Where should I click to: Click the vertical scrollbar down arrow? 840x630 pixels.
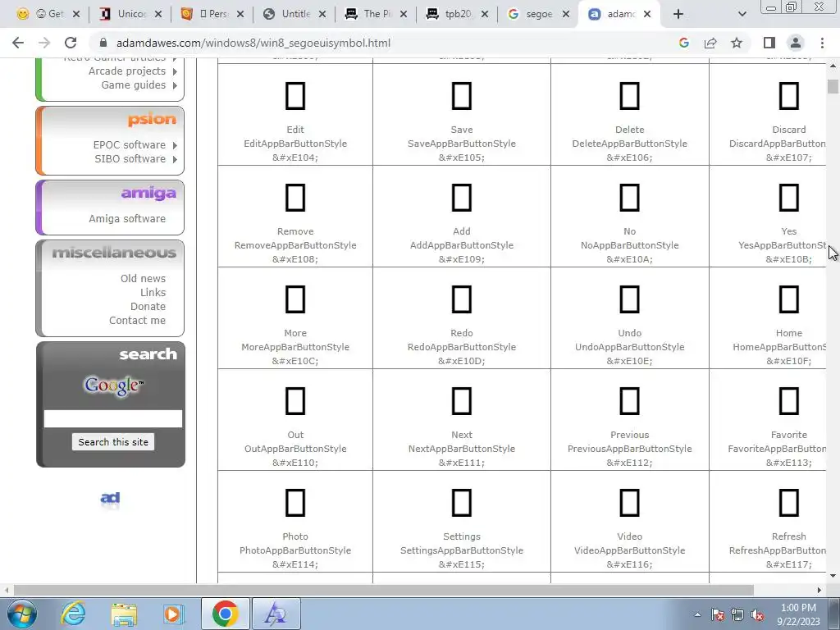tap(833, 575)
